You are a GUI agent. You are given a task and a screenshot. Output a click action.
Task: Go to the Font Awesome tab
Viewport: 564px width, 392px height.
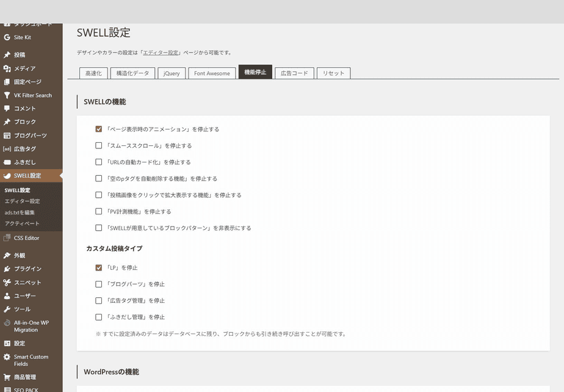coord(212,73)
